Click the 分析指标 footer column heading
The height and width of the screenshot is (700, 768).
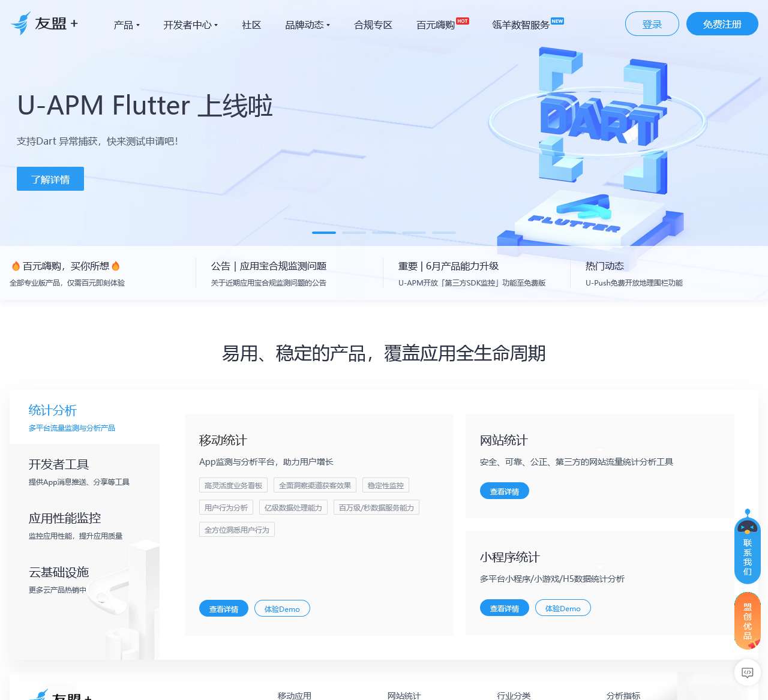click(623, 695)
